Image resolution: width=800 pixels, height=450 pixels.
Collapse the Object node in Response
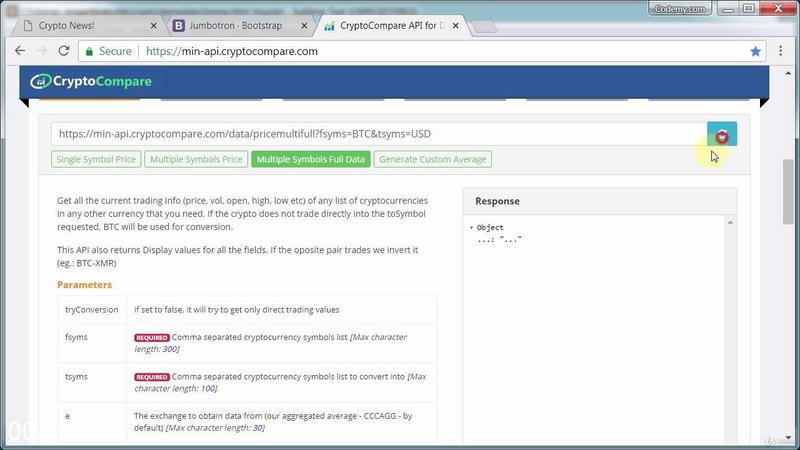tap(471, 228)
